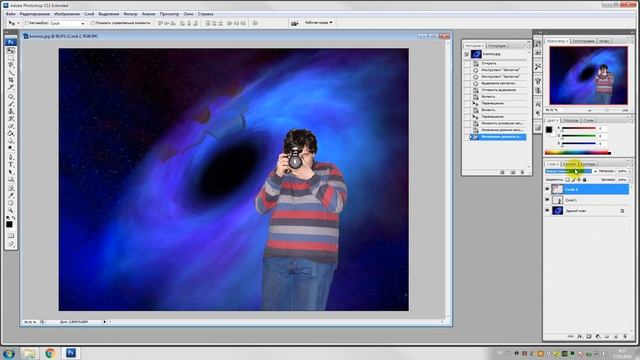The width and height of the screenshot is (640, 360).
Task: Open the Автовыбор Слой dropdown
Action: 67,24
